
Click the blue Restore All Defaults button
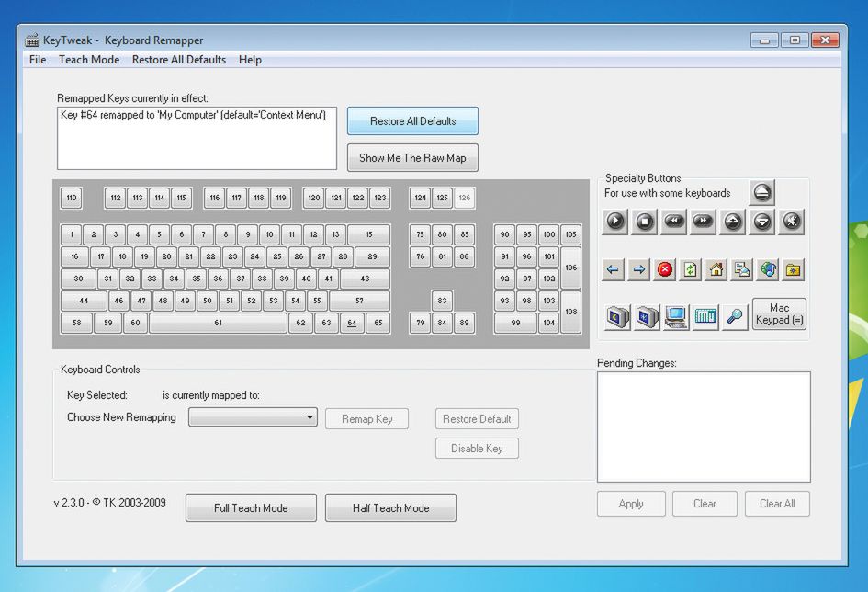point(413,121)
